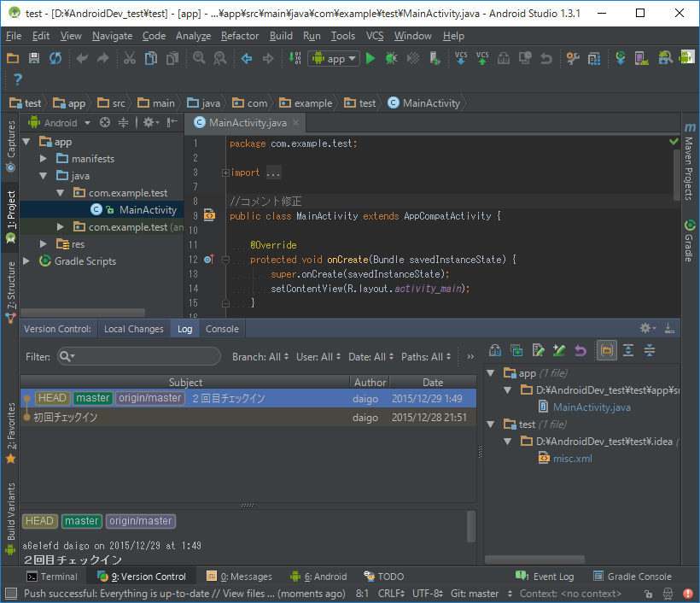Expand the folded import block

[x=225, y=173]
